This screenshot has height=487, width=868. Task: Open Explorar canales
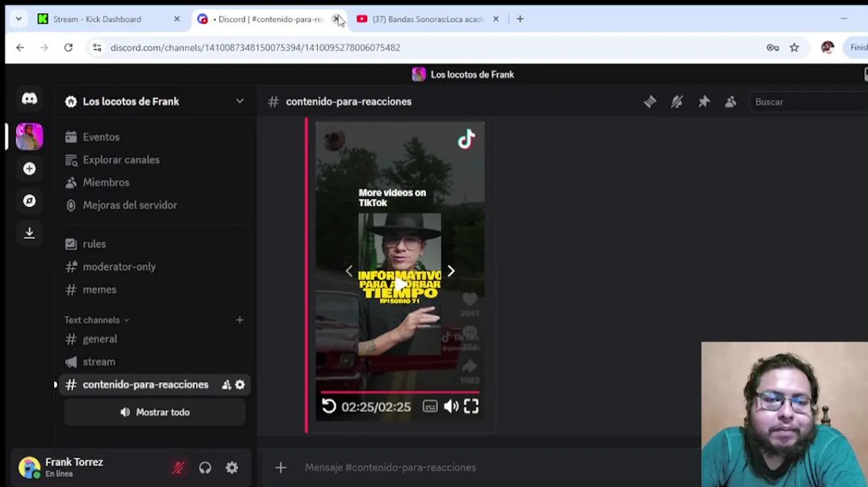[x=154, y=160]
